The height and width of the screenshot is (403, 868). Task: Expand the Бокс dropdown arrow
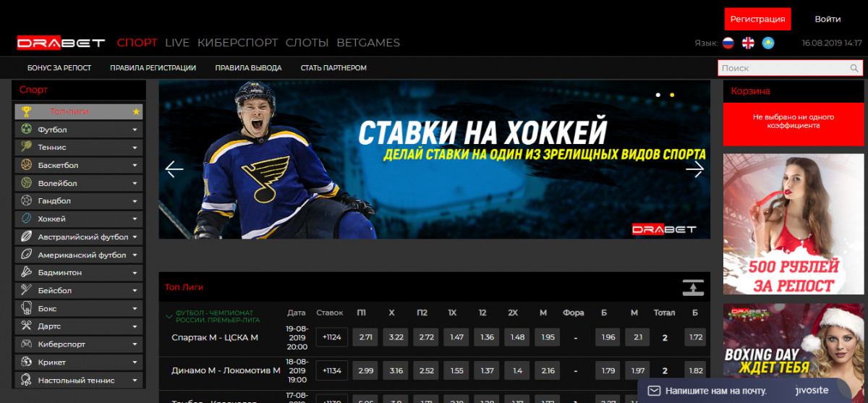click(135, 309)
